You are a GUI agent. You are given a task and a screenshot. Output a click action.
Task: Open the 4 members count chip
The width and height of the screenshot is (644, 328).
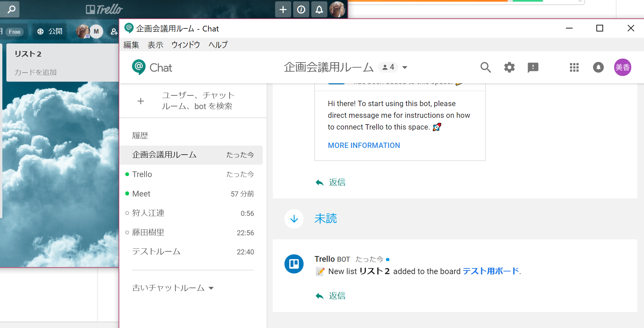[x=388, y=67]
